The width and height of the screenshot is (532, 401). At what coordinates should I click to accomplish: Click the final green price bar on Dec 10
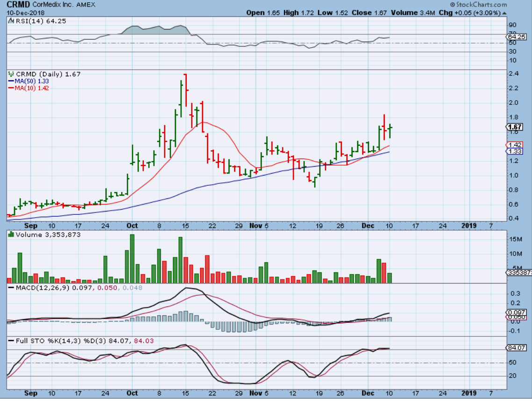[x=390, y=131]
